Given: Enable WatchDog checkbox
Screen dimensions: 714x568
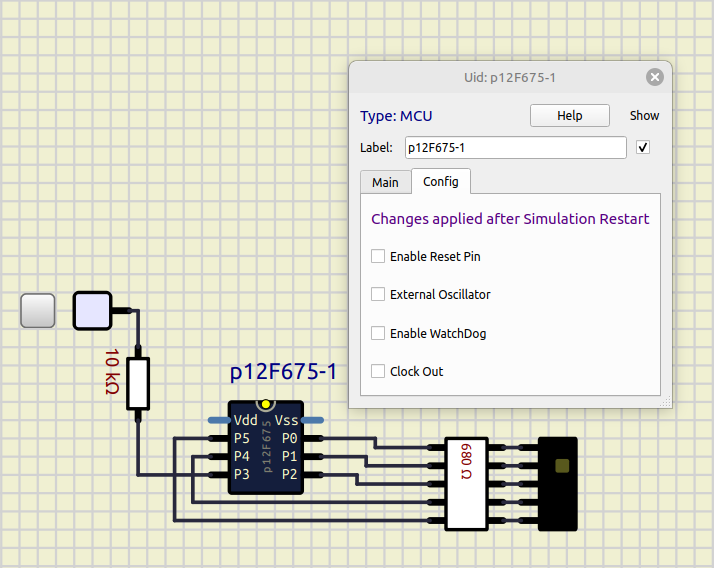Looking at the screenshot, I should pyautogui.click(x=378, y=333).
